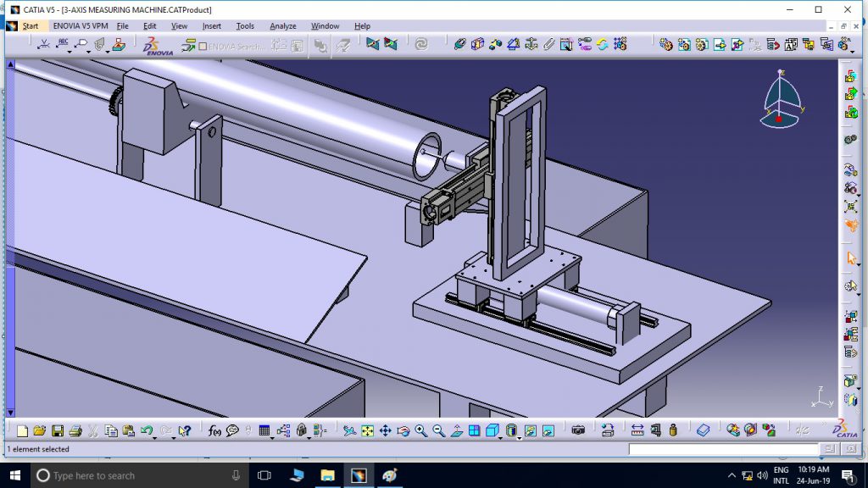The image size is (868, 488).
Task: Open the File menu
Action: tap(122, 26)
